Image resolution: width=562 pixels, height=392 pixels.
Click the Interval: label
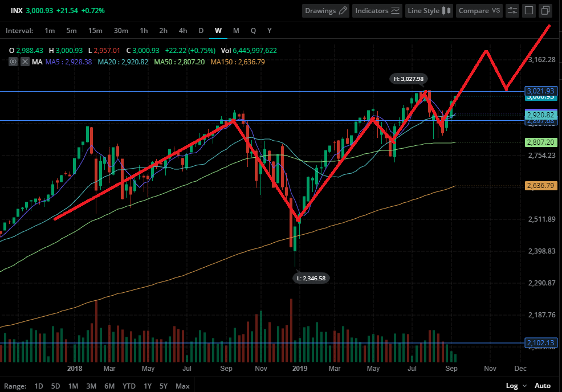(x=19, y=31)
